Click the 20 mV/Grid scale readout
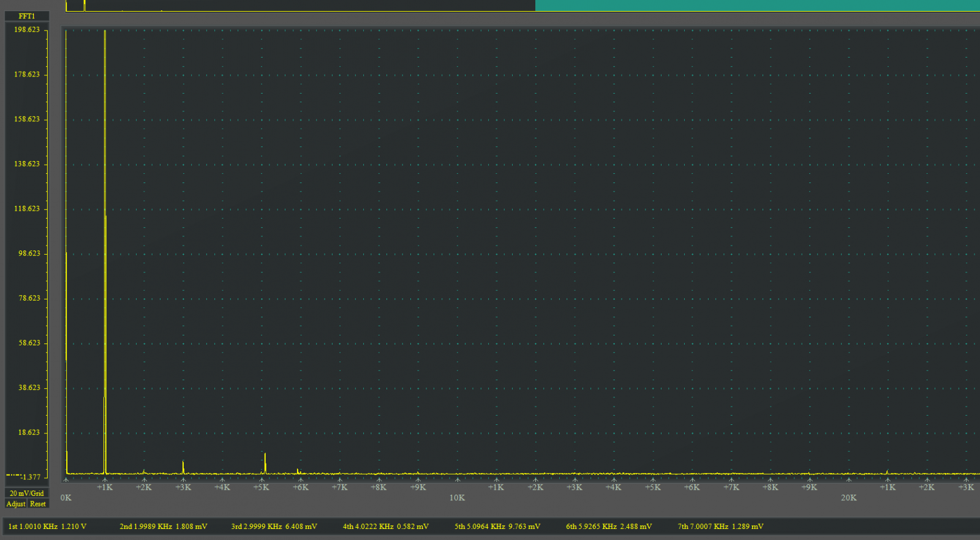The image size is (980, 540). click(x=27, y=493)
